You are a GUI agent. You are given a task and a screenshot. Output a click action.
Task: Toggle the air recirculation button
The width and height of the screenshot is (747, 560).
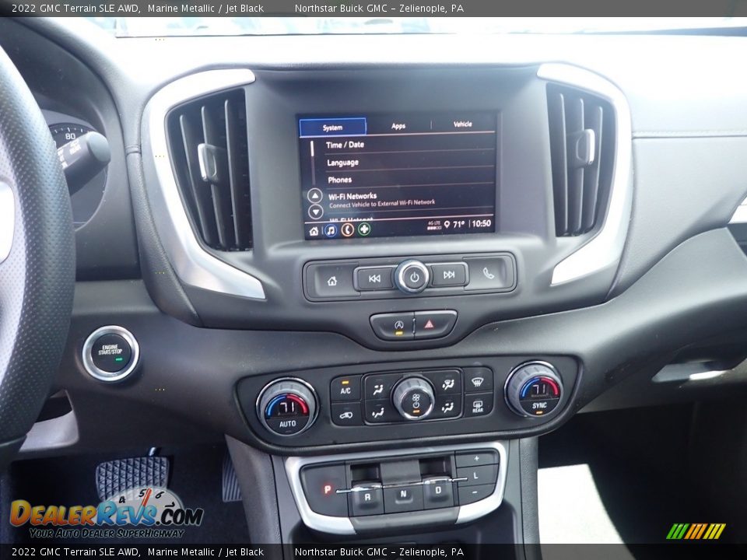click(x=346, y=415)
